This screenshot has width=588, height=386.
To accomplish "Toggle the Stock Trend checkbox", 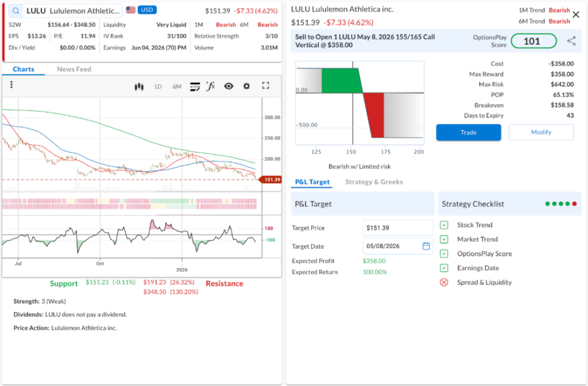I will click(444, 225).
